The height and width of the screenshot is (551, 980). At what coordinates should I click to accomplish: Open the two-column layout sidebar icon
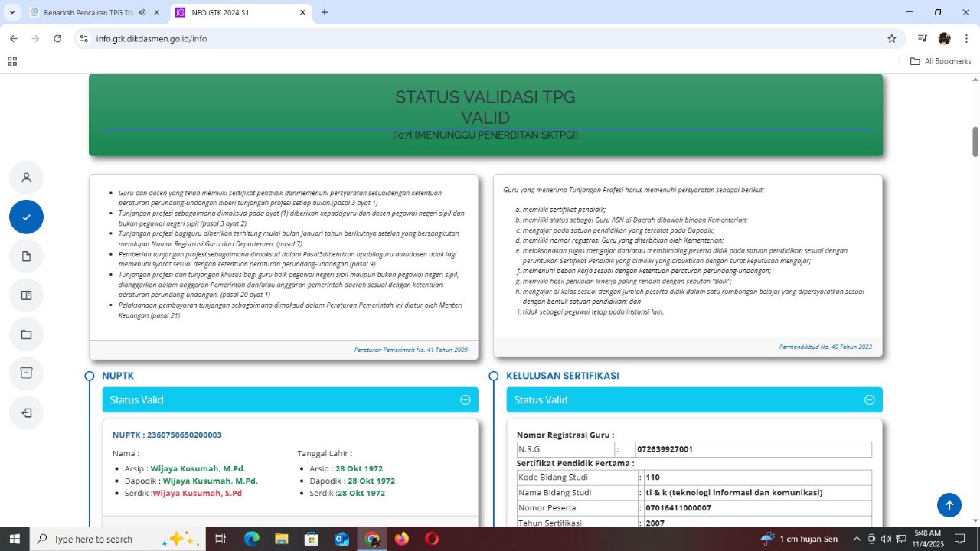[26, 295]
